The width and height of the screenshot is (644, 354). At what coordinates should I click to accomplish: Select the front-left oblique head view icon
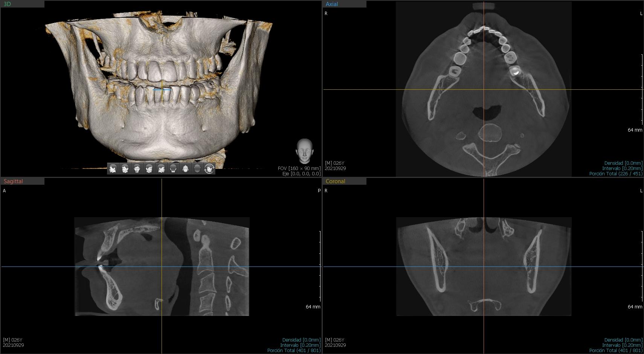[125, 169]
